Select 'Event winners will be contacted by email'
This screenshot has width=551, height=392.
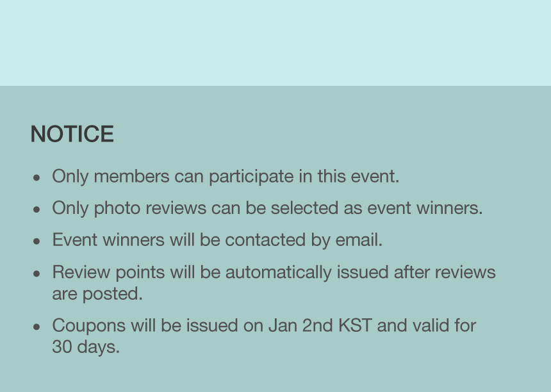coord(217,240)
